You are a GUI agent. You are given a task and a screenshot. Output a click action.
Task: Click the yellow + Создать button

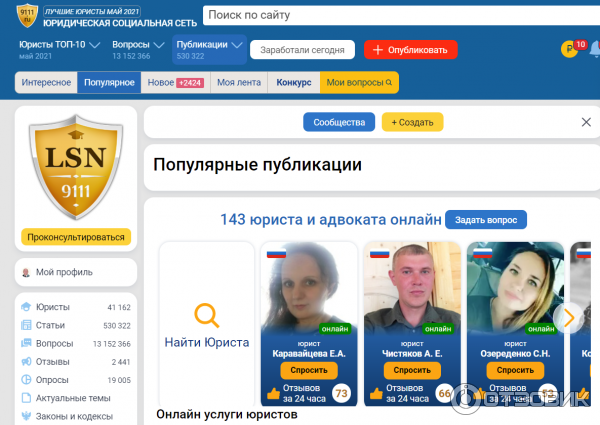(412, 122)
